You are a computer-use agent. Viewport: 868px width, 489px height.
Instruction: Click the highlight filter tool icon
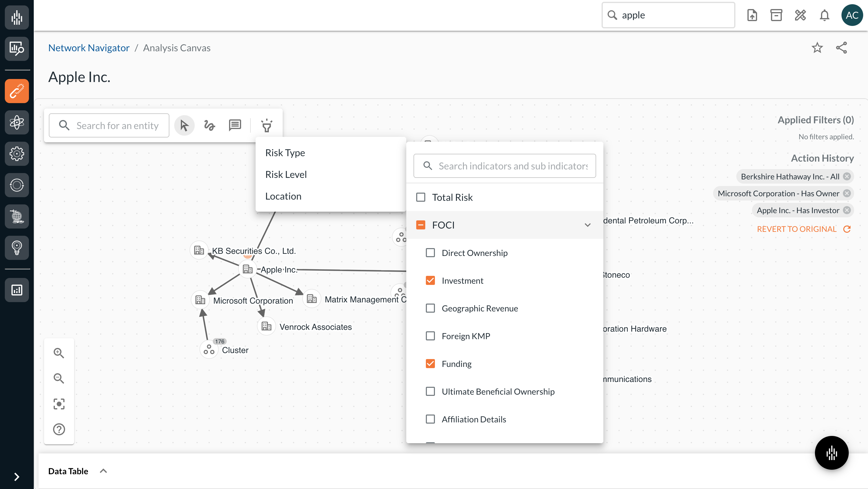coord(266,125)
